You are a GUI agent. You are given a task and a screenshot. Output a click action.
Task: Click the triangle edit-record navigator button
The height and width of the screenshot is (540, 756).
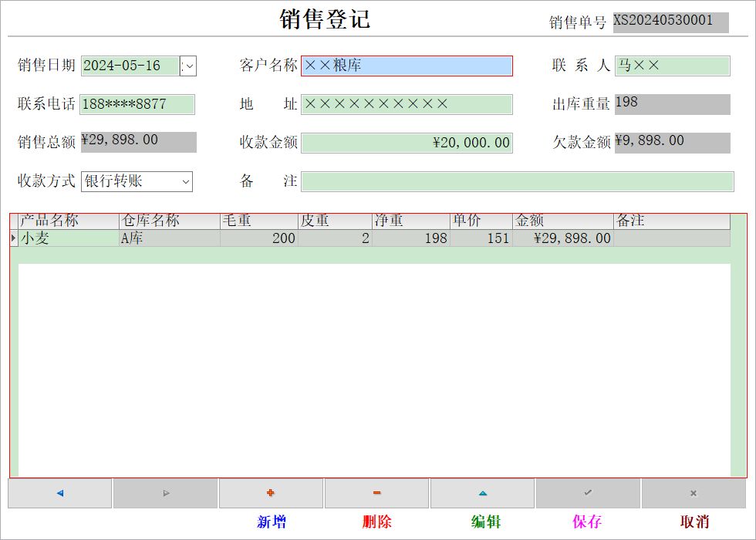[483, 493]
